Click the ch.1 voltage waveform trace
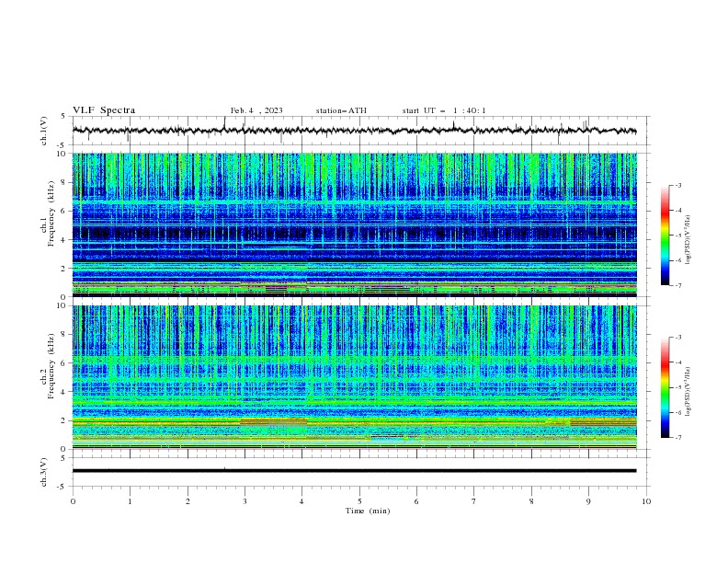The image size is (728, 563). click(354, 131)
